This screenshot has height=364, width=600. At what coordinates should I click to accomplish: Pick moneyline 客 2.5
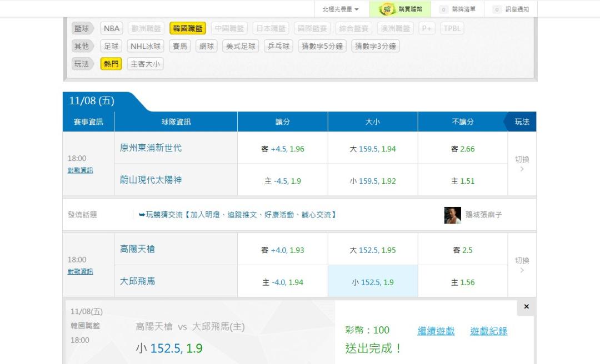coord(463,250)
